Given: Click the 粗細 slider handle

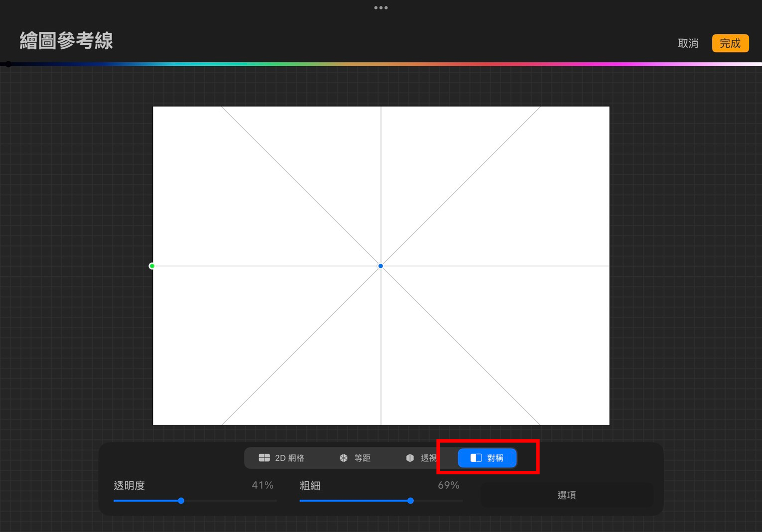Looking at the screenshot, I should pyautogui.click(x=410, y=501).
